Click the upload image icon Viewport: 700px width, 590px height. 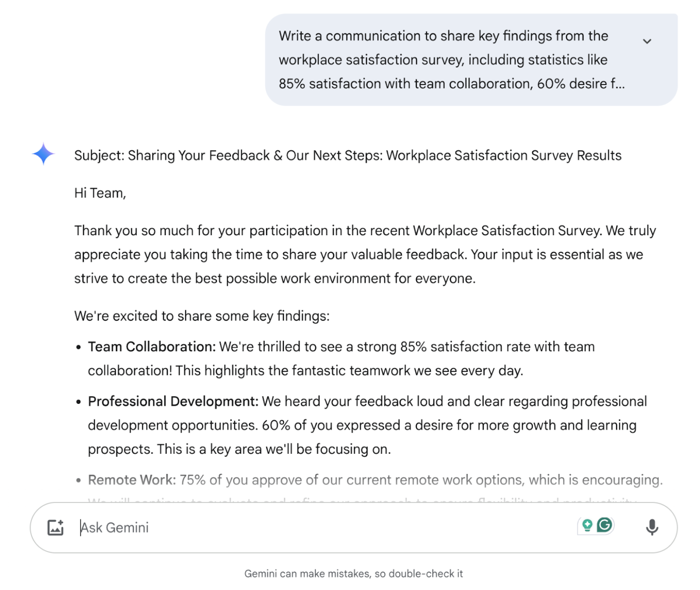[55, 527]
